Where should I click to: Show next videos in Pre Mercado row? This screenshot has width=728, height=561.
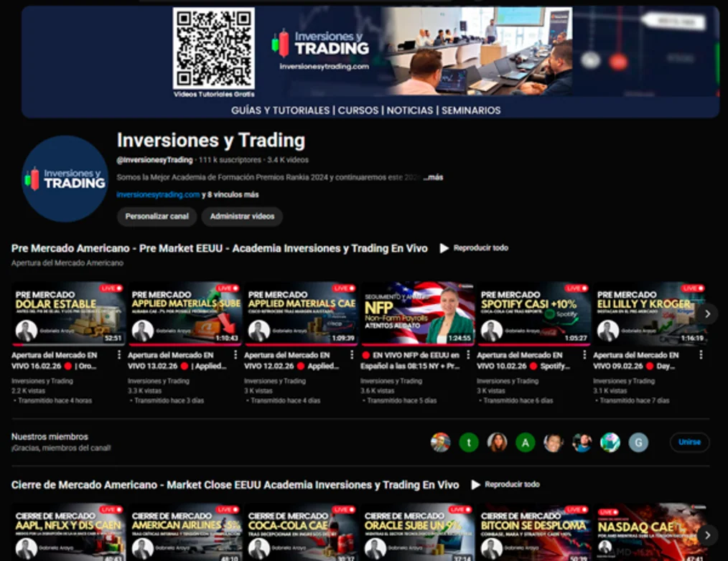(707, 314)
